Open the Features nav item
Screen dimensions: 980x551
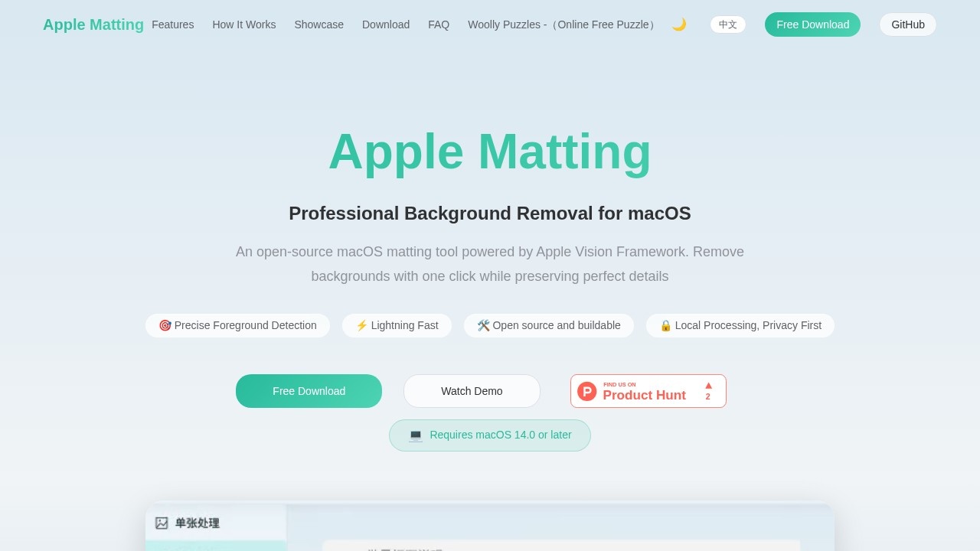(x=173, y=24)
